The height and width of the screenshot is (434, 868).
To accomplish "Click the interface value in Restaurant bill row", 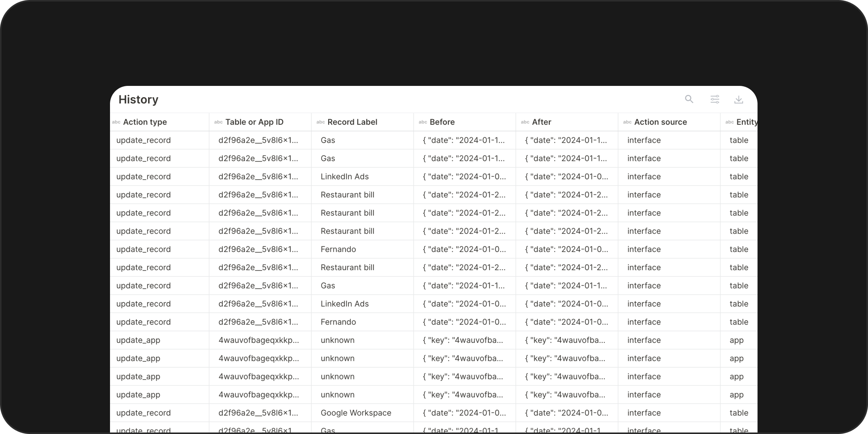I will pyautogui.click(x=644, y=195).
